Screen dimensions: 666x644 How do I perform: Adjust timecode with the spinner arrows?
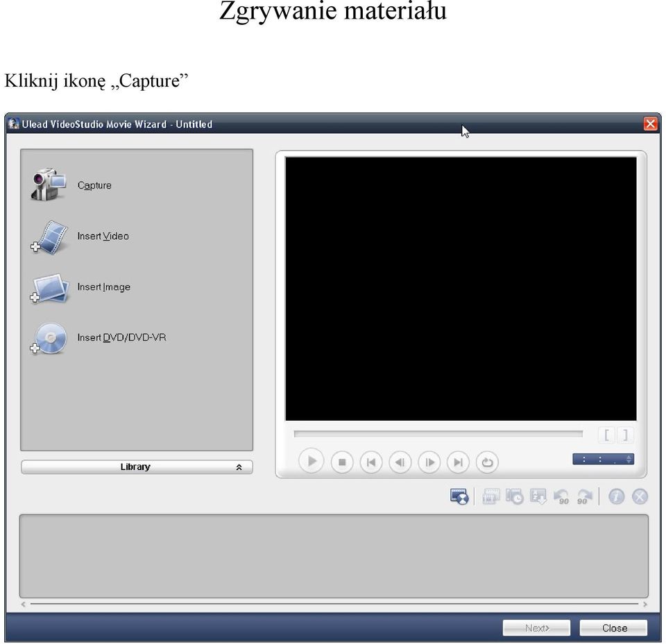pos(629,459)
